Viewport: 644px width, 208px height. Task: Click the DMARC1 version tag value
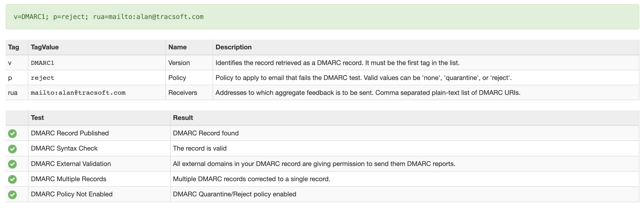coord(42,63)
